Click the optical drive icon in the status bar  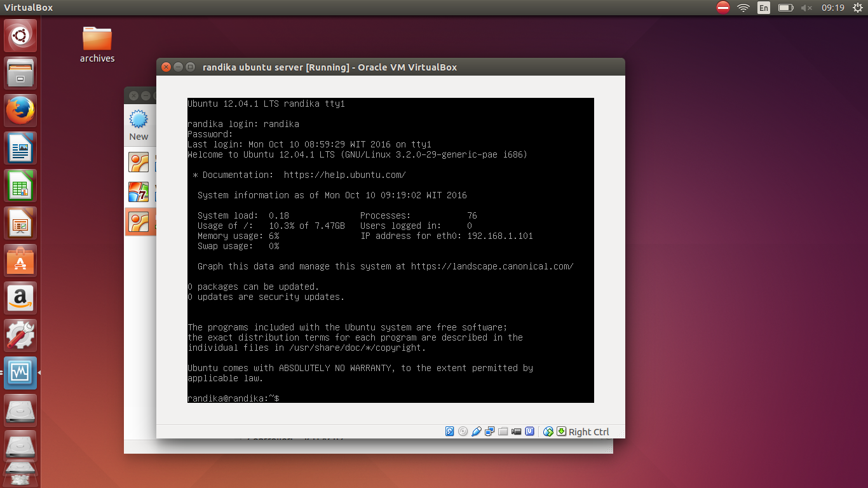click(463, 431)
